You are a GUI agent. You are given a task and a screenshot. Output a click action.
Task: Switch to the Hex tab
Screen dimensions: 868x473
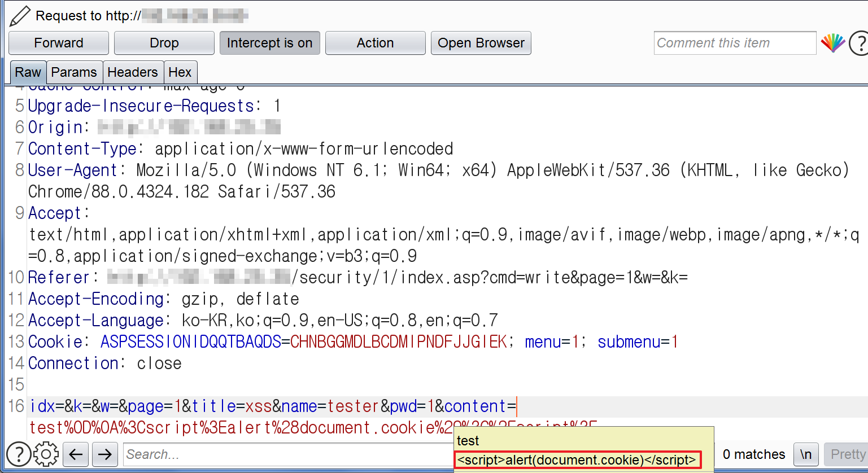pyautogui.click(x=180, y=72)
